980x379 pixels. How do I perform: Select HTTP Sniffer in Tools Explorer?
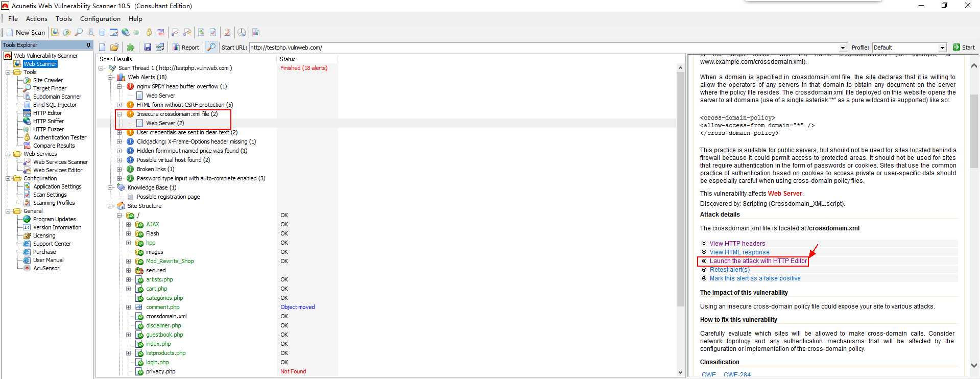tap(49, 121)
